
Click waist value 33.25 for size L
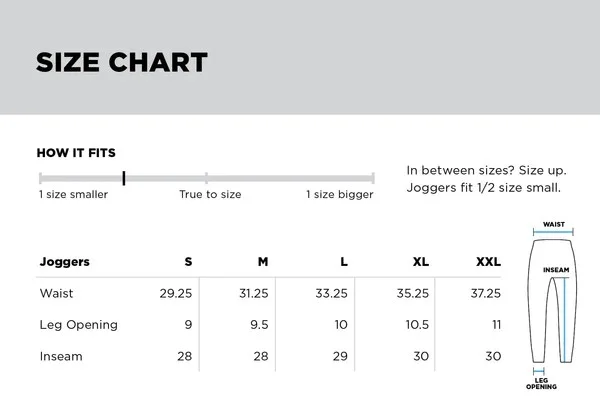pyautogui.click(x=331, y=294)
